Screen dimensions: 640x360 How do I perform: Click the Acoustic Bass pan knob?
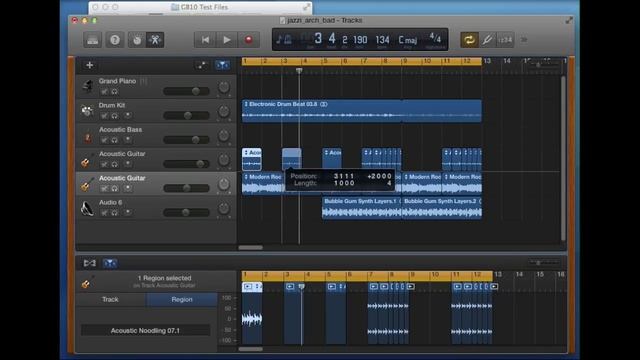(x=224, y=136)
